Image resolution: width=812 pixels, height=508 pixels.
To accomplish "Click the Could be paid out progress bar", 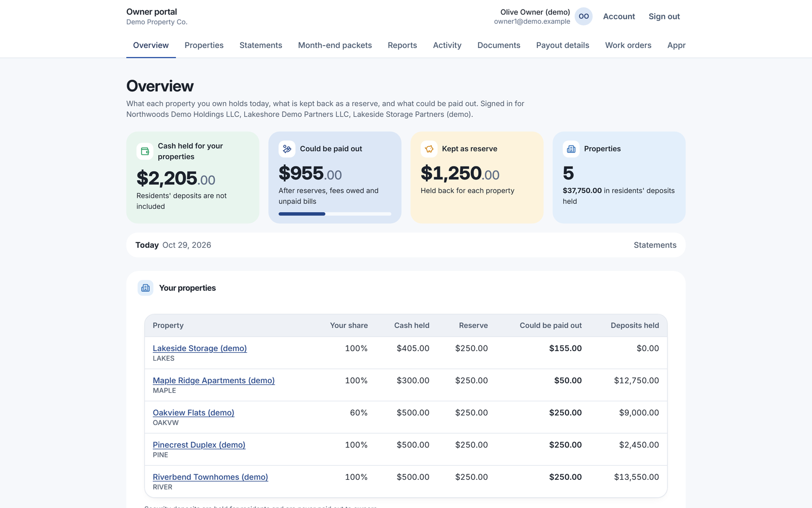I will pos(335,214).
